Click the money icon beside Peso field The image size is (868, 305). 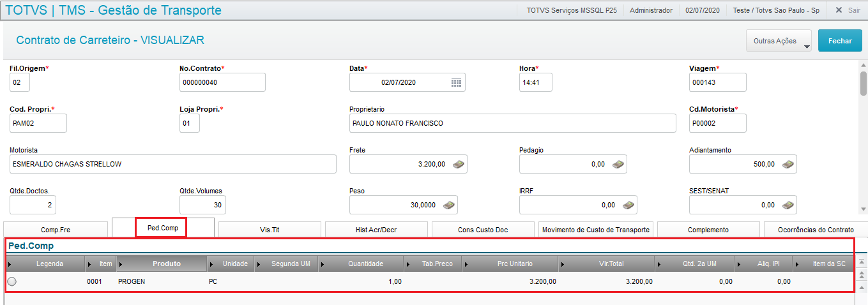point(449,205)
